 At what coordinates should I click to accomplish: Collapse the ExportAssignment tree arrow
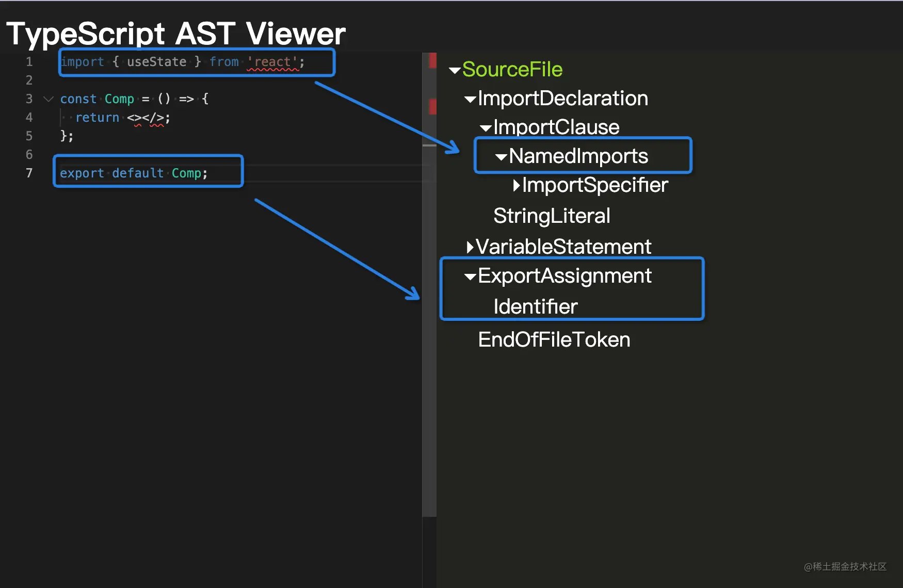click(470, 277)
